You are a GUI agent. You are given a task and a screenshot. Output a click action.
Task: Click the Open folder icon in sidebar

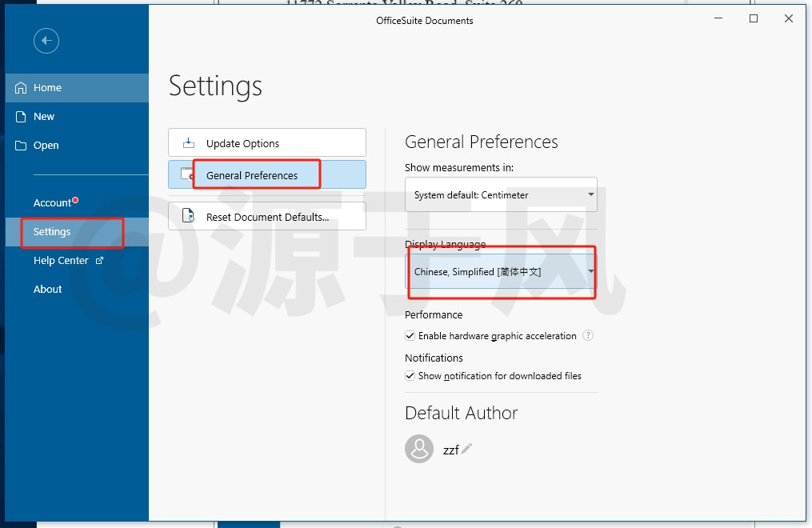click(x=21, y=146)
